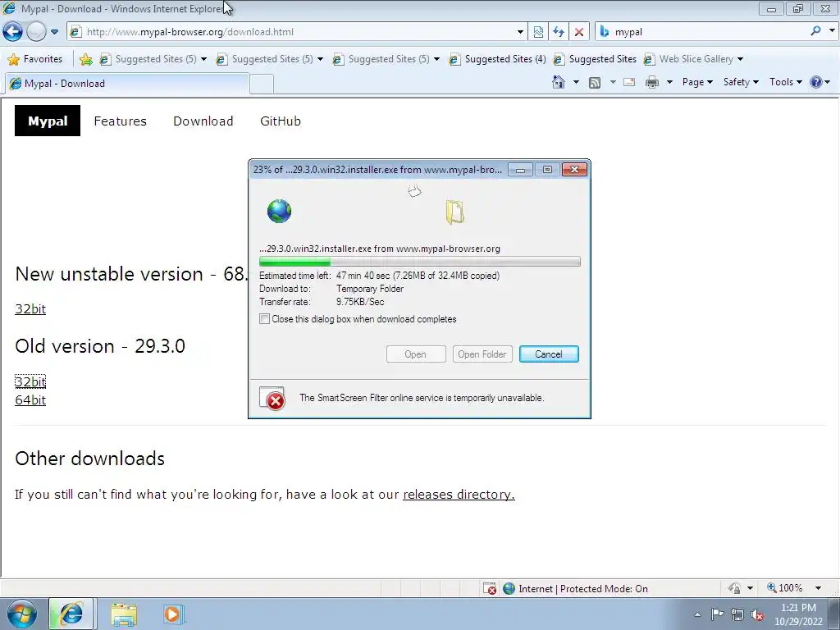This screenshot has height=630, width=840.
Task: Expand the address bar autocomplete dropdown arrow
Action: click(520, 32)
